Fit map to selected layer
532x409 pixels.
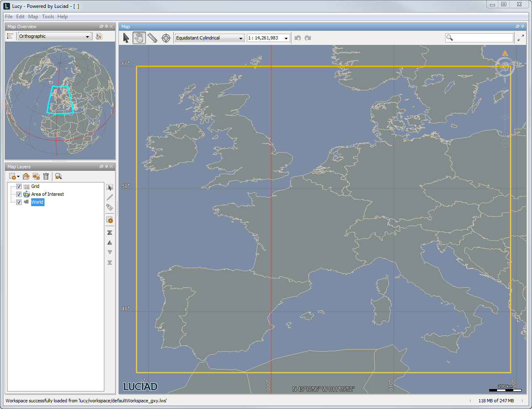tap(59, 176)
